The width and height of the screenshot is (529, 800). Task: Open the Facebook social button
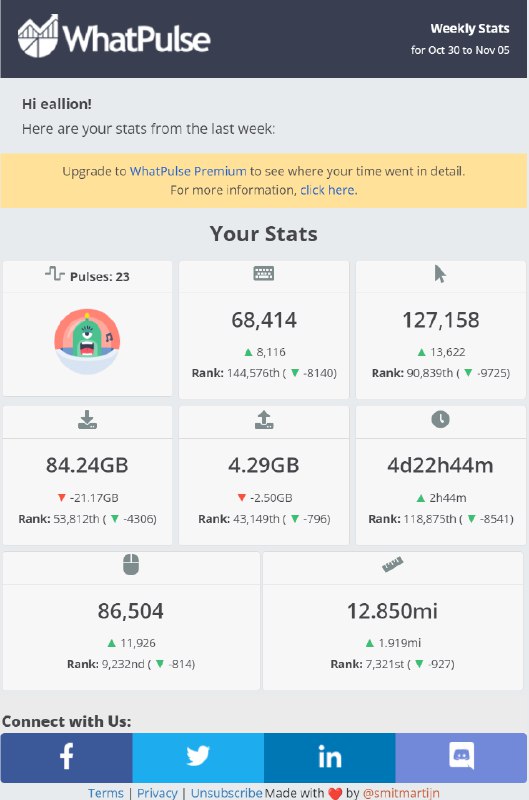[66, 758]
